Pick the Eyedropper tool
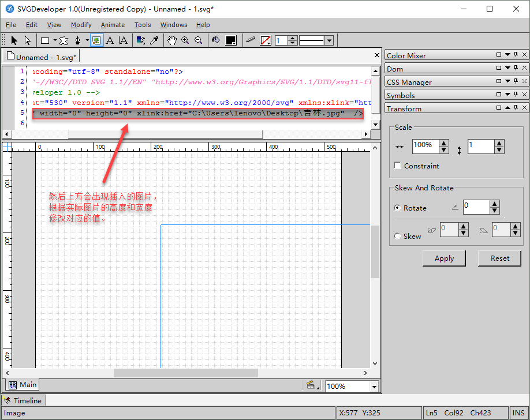 [x=154, y=40]
